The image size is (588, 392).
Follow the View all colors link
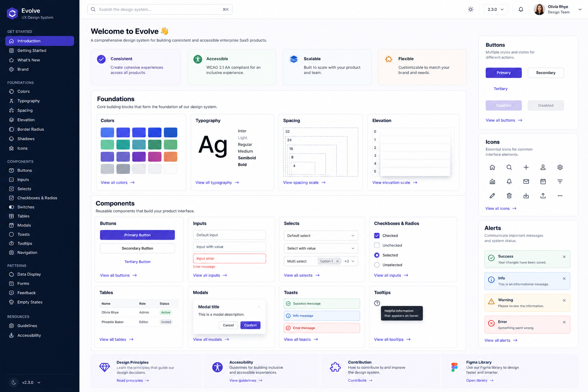pos(118,183)
